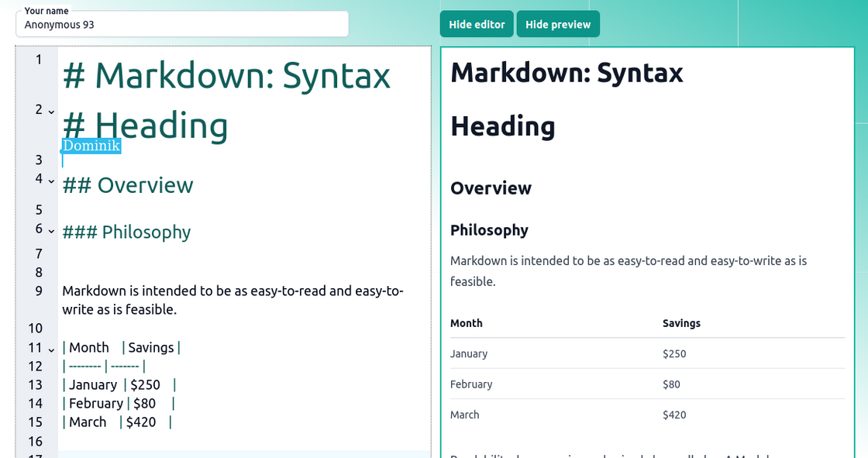
Task: Click the Hide editor button
Action: click(x=477, y=24)
